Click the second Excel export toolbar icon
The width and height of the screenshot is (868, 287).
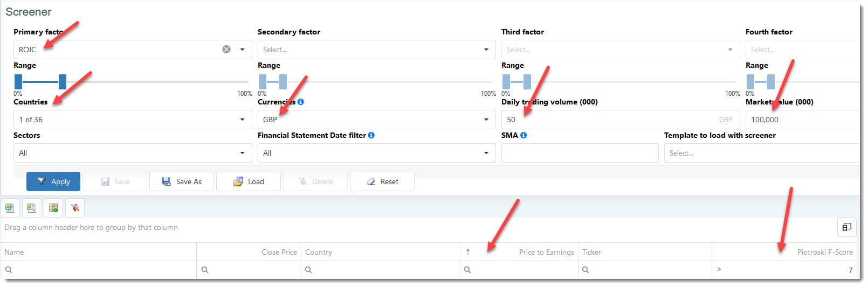32,208
